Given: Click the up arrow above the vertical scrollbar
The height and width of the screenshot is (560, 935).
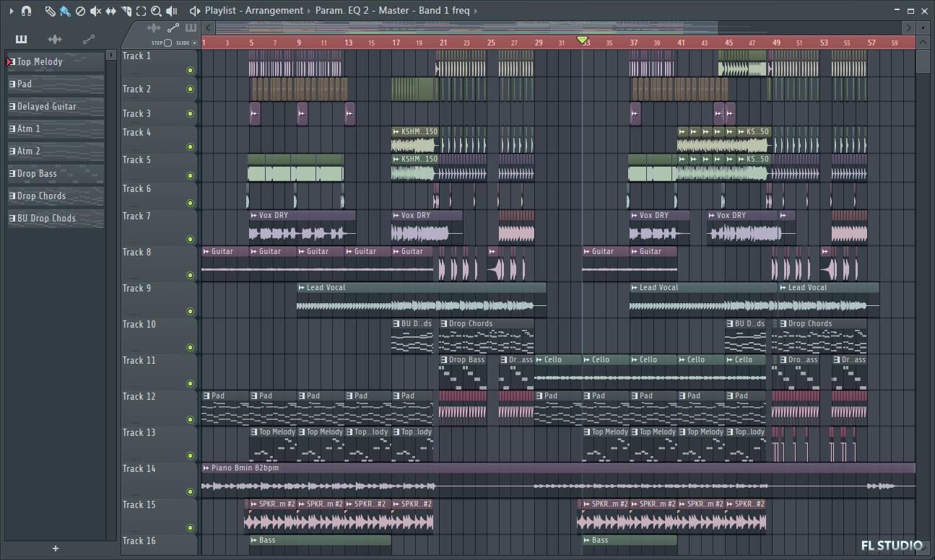Looking at the screenshot, I should 923,43.
